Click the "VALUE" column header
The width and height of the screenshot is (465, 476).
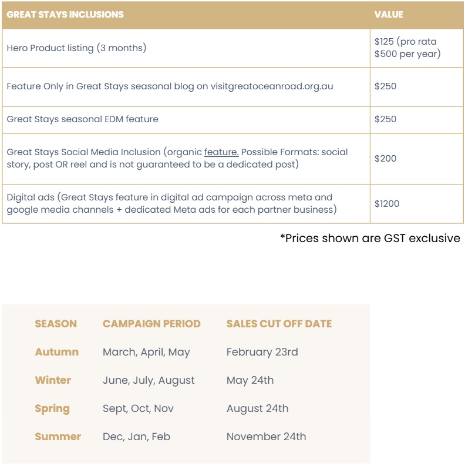click(389, 15)
